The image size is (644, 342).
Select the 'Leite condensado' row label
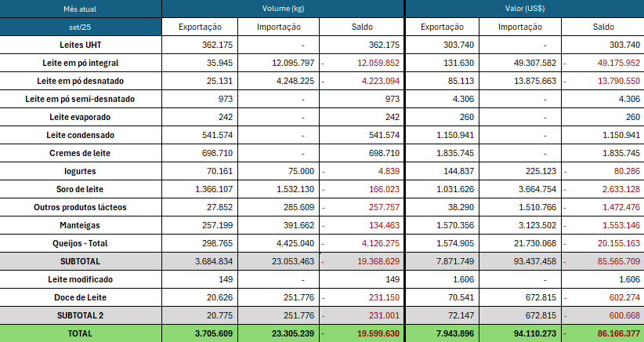pyautogui.click(x=81, y=135)
